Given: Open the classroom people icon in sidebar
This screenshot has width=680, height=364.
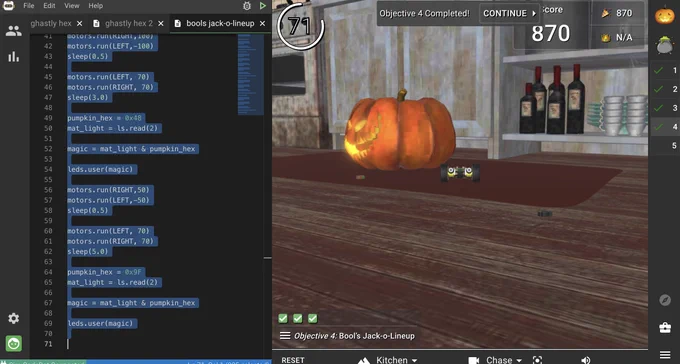Looking at the screenshot, I should 13,31.
